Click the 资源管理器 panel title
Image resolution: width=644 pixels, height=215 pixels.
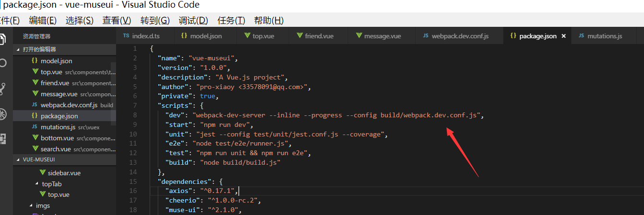[x=36, y=36]
